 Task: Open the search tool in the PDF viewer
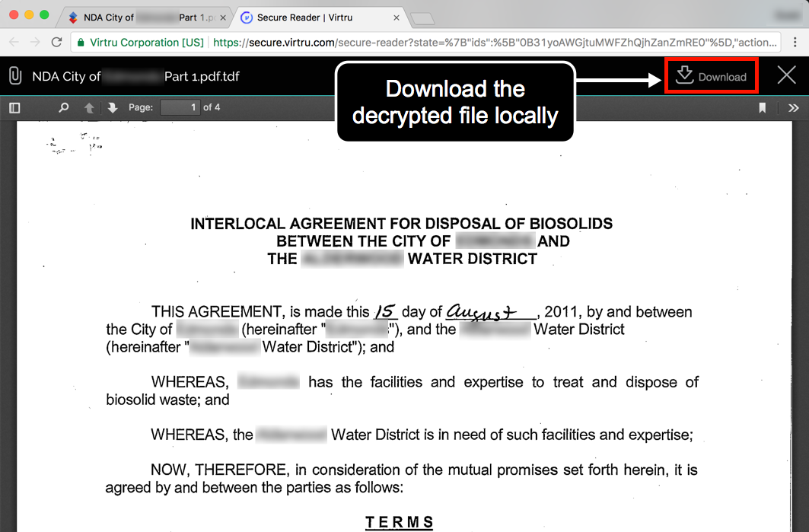coord(63,107)
